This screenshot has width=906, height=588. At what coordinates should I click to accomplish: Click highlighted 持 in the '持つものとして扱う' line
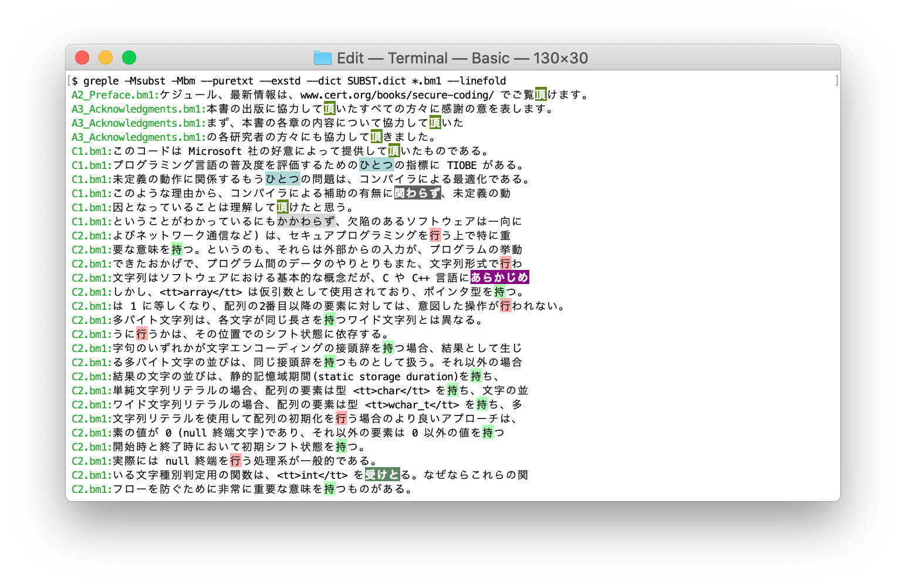click(330, 363)
